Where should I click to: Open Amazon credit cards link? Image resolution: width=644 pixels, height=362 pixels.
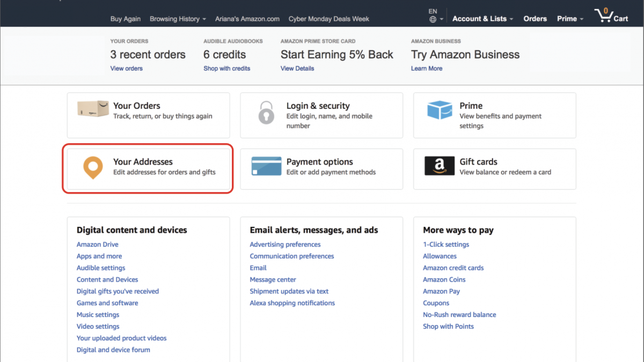click(x=453, y=268)
